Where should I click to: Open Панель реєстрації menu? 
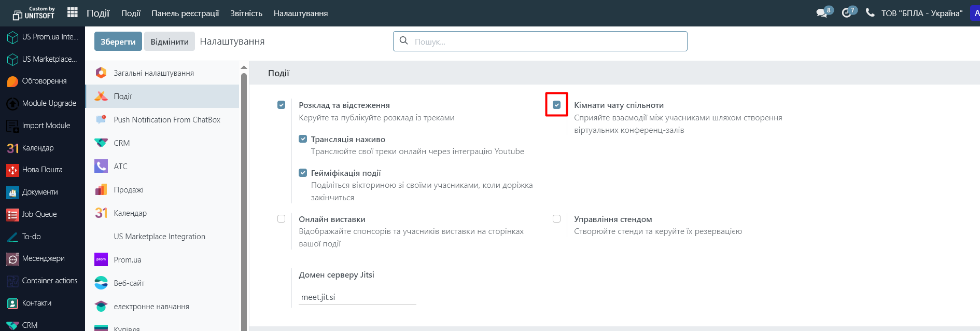[185, 13]
